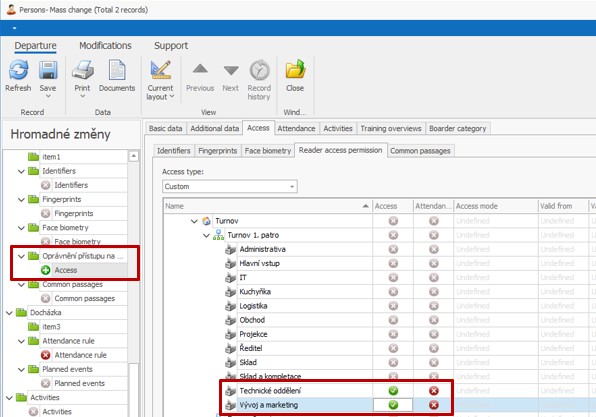Toggle Access for Ředitel row
The height and width of the screenshot is (417, 596).
coord(393,348)
